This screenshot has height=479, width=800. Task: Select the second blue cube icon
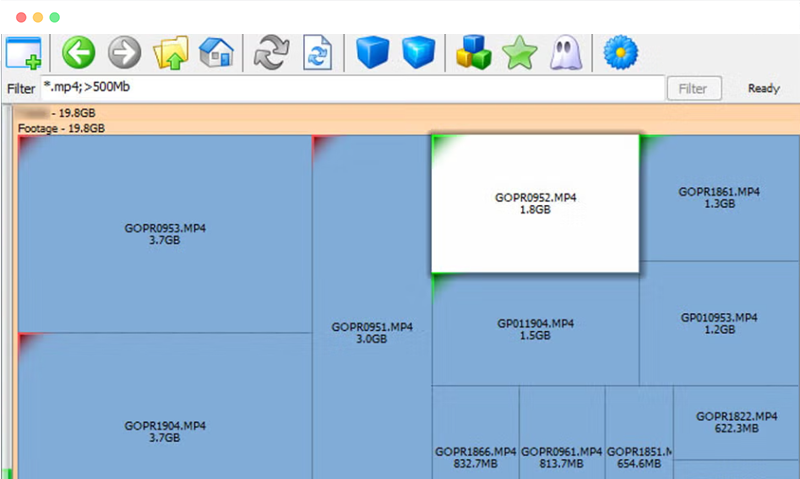pyautogui.click(x=418, y=52)
